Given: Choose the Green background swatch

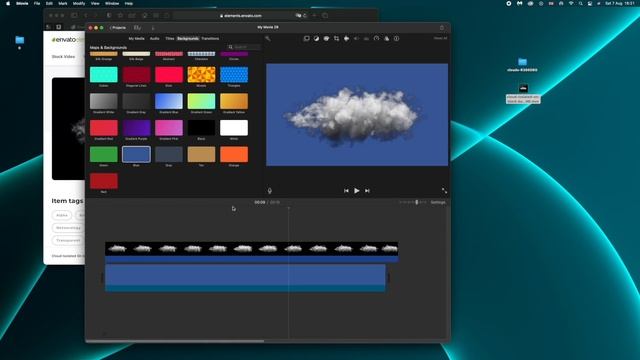Looking at the screenshot, I should 104,154.
